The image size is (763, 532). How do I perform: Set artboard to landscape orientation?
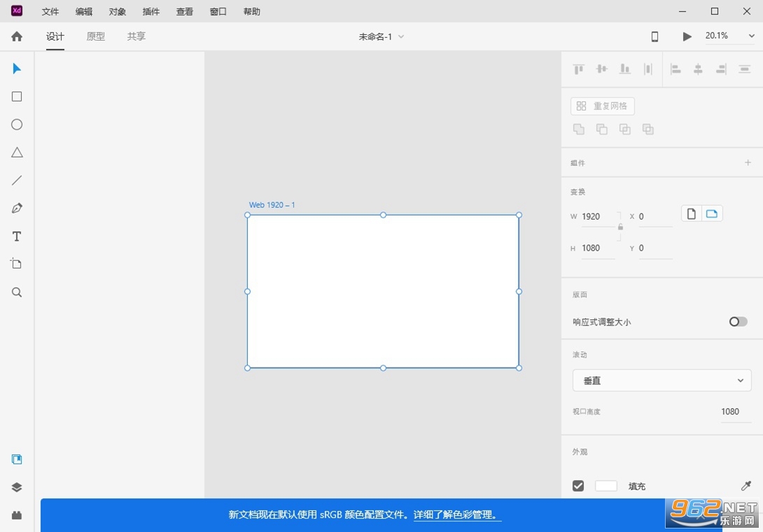tap(712, 213)
